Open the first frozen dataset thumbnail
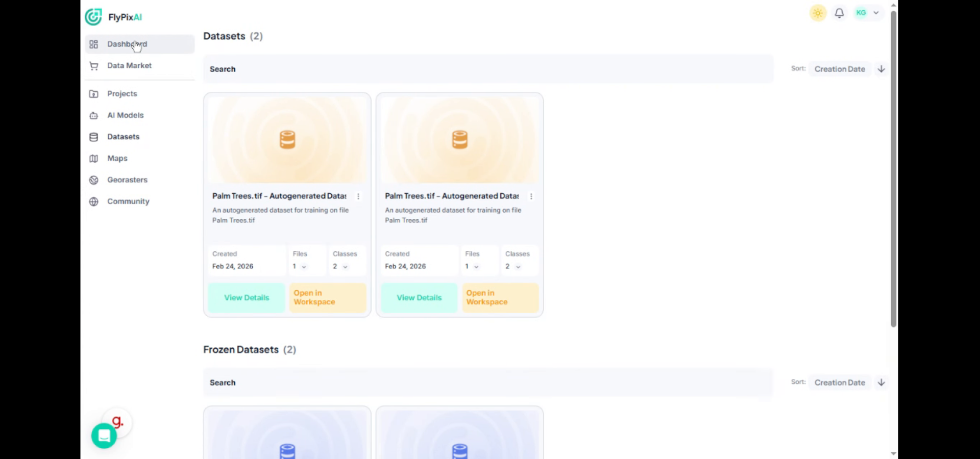The height and width of the screenshot is (459, 980). (x=287, y=435)
